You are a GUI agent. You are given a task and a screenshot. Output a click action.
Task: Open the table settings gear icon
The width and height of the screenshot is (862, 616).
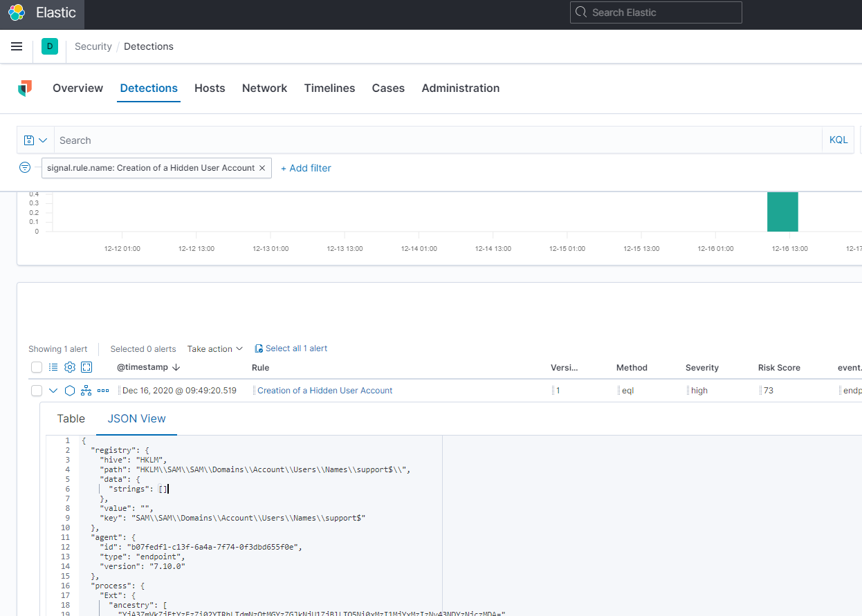[70, 367]
